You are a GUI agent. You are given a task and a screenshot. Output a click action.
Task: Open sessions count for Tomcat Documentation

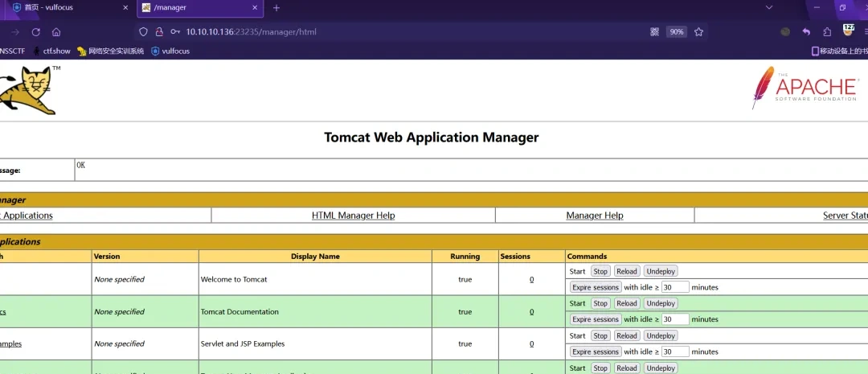pyautogui.click(x=531, y=312)
